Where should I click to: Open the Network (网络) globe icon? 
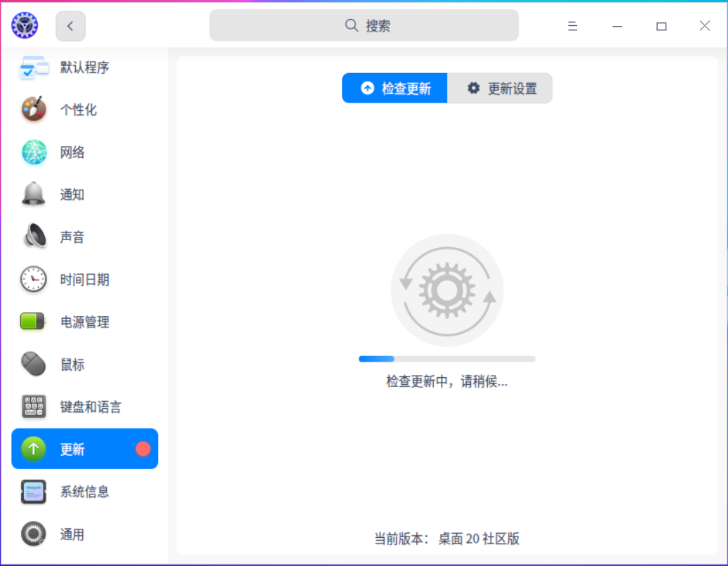[x=34, y=152]
